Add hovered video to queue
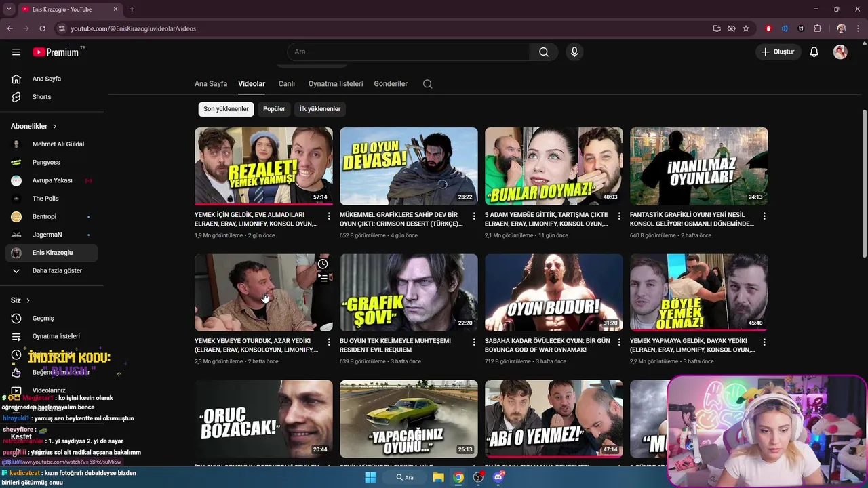Image resolution: width=868 pixels, height=488 pixels. pyautogui.click(x=323, y=278)
